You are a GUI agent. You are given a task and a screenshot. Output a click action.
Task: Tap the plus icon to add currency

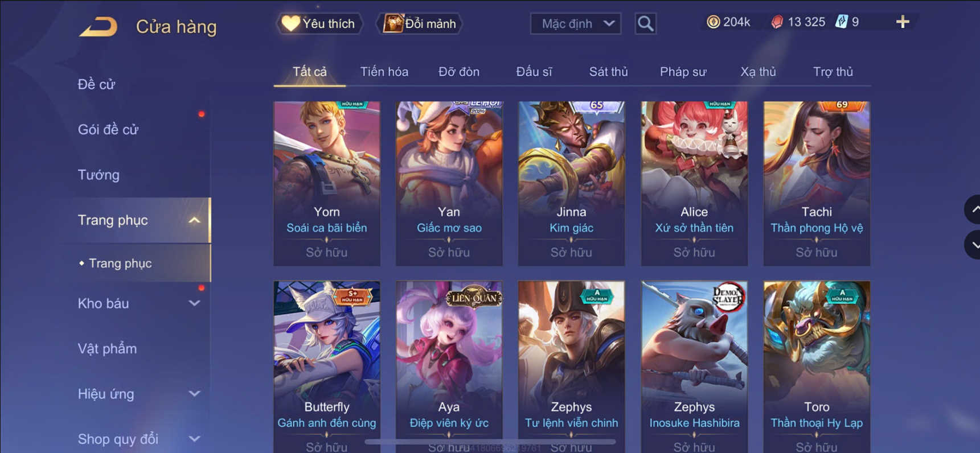(903, 22)
